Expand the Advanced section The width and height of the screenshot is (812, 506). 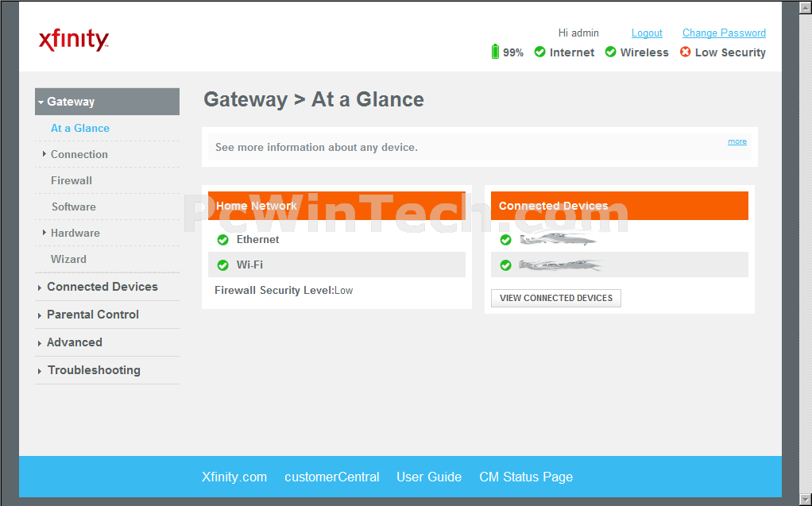pos(74,343)
